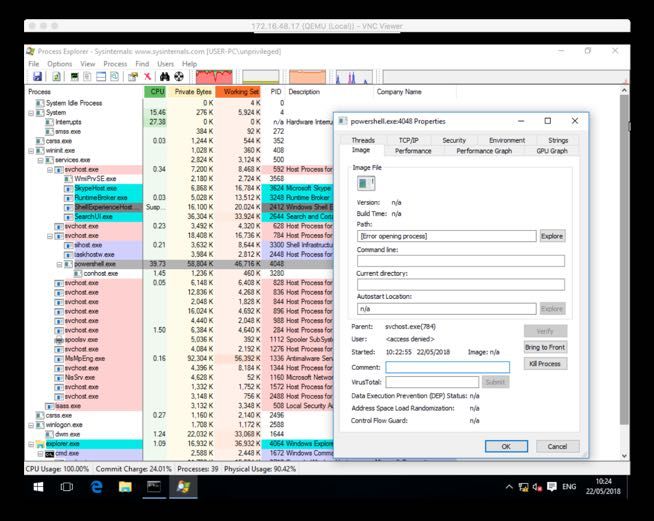
Task: Click the ENG language indicator
Action: pyautogui.click(x=569, y=487)
